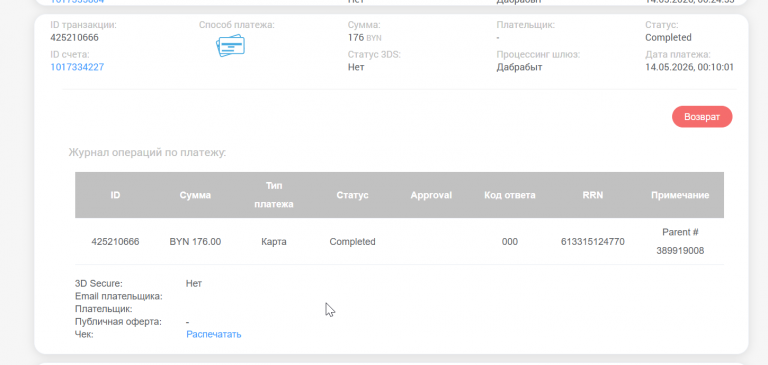The image size is (768, 365).
Task: Click the Сумма column header in table
Action: (x=195, y=195)
